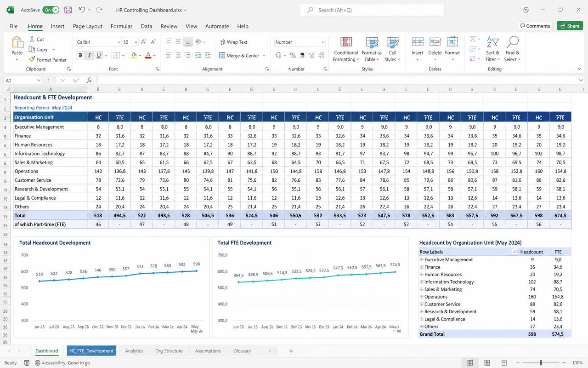Open the Number format dropdown
588x368 pixels.
[322, 42]
